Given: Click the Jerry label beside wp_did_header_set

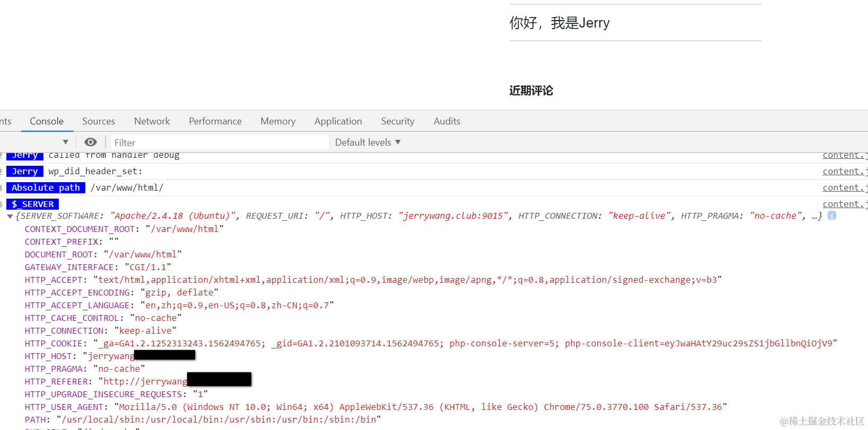Looking at the screenshot, I should pyautogui.click(x=24, y=171).
